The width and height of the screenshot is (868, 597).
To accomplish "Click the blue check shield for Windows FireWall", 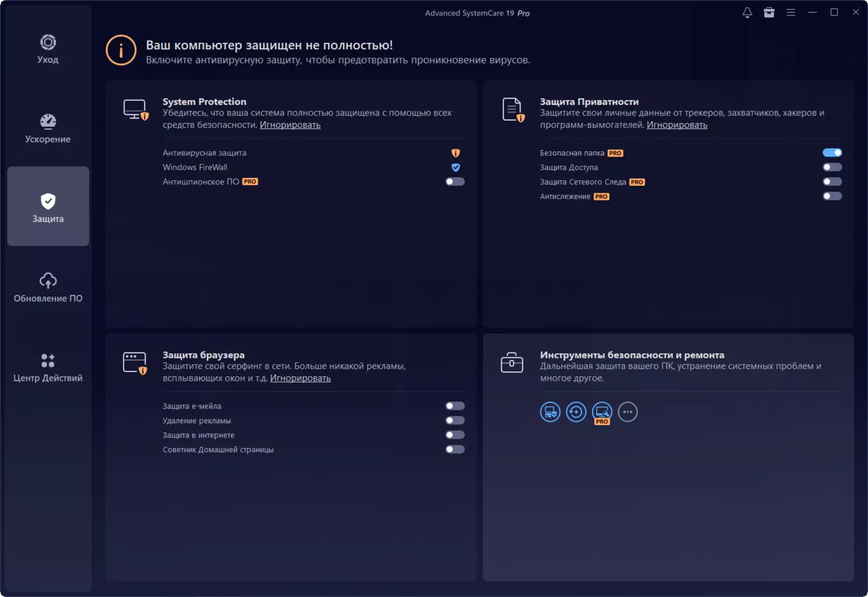I will [456, 167].
